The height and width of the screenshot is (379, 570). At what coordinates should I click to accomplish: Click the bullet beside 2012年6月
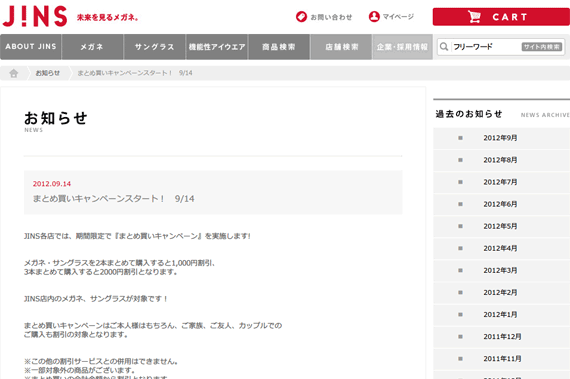pyautogui.click(x=461, y=204)
